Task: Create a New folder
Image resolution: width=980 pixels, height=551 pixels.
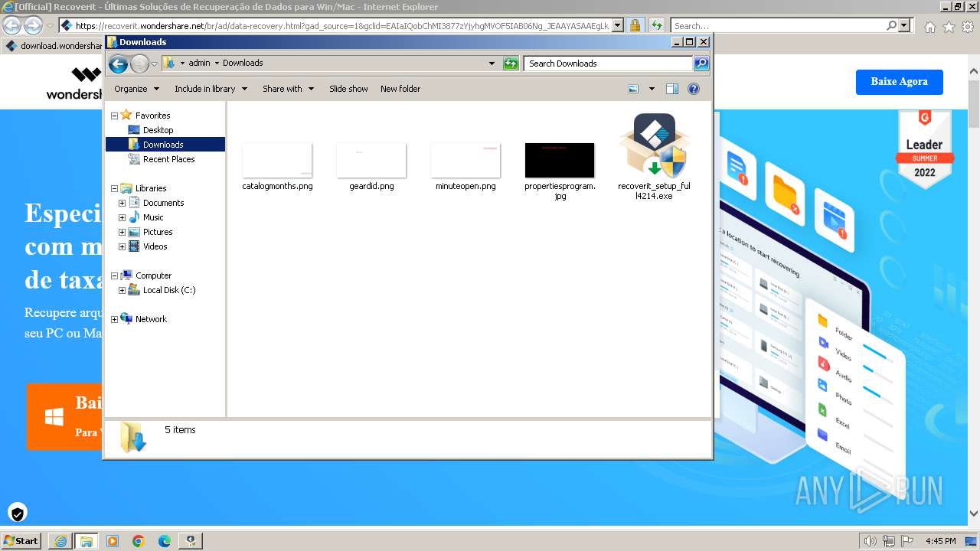Action: pyautogui.click(x=400, y=89)
